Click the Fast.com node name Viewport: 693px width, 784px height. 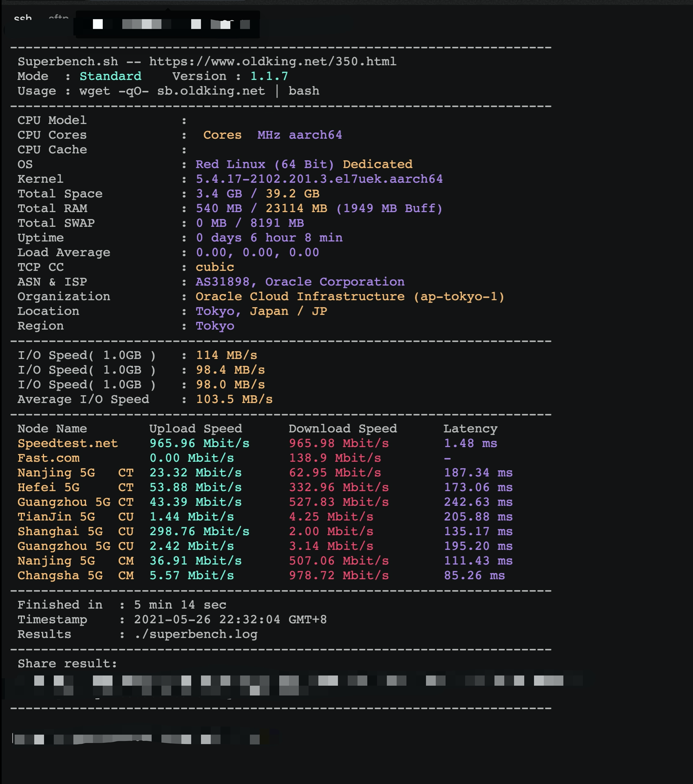tap(49, 458)
